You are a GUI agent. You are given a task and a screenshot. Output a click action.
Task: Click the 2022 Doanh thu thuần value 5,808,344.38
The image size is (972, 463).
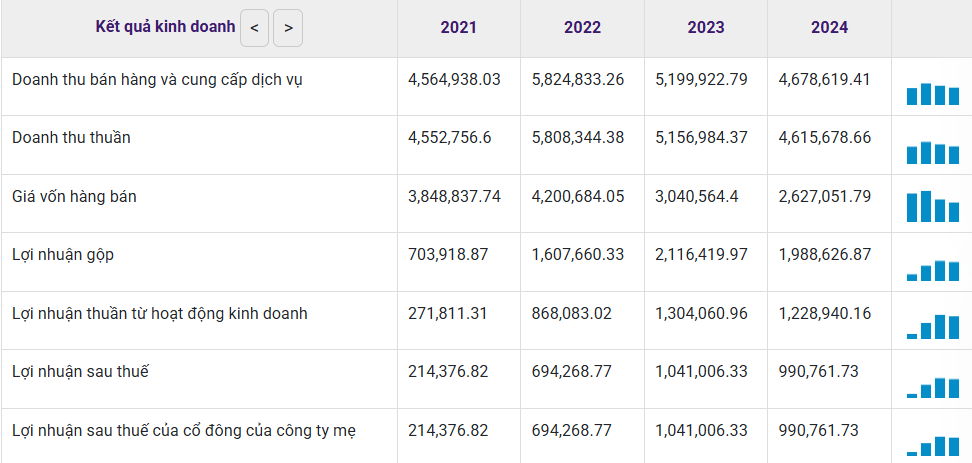(x=578, y=138)
